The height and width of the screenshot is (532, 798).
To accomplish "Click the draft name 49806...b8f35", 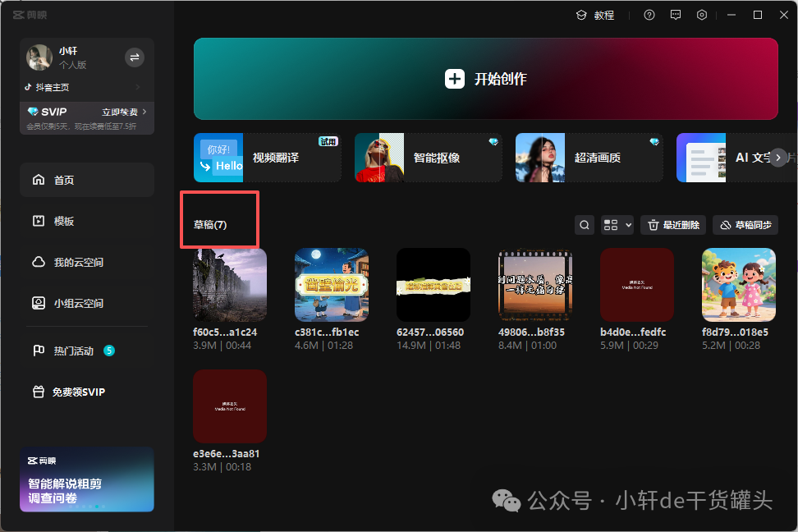I will [531, 332].
